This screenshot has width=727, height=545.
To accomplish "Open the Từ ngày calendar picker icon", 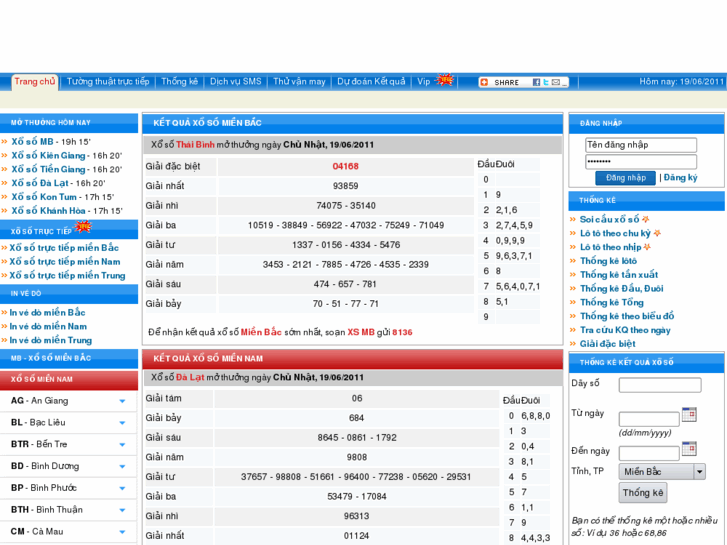I will point(688,414).
